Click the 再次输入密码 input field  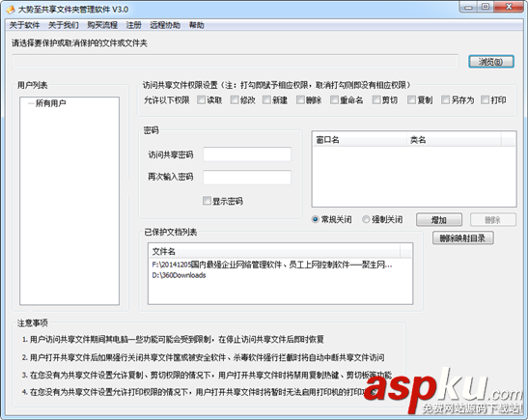247,177
